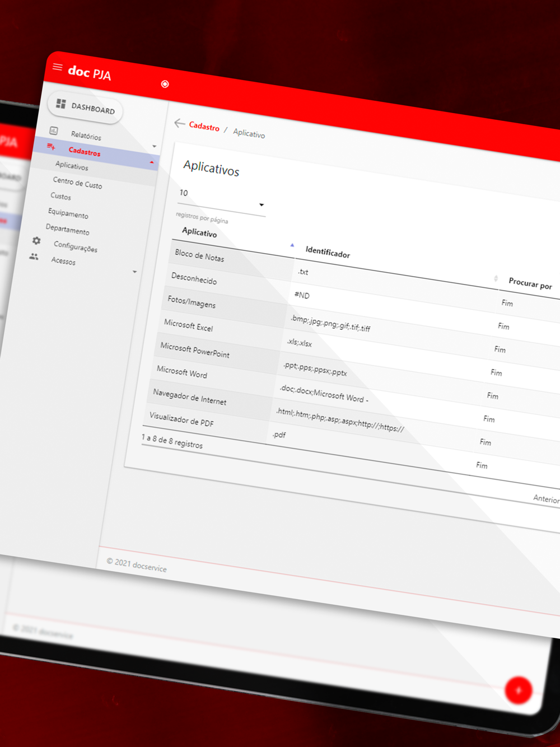Click the .bmp;.jpg;.png identifier cell
This screenshot has width=560, height=747.
pyautogui.click(x=330, y=323)
